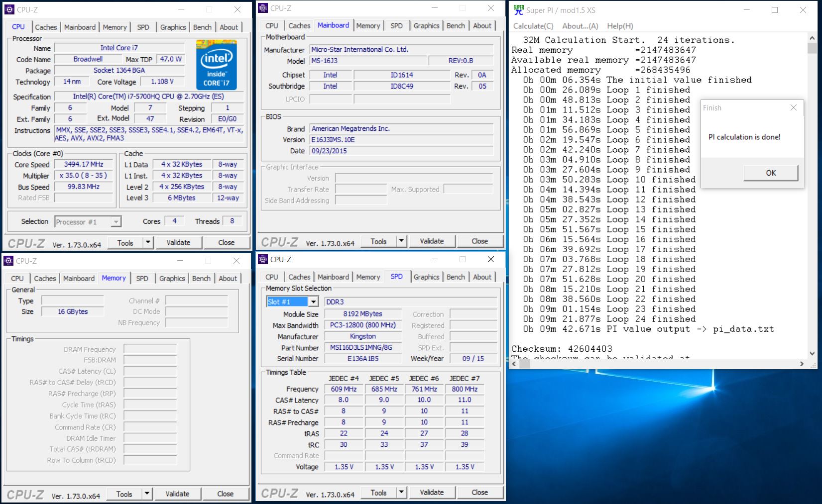
Task: Open About...(A) menu in Super PI
Action: click(x=580, y=26)
